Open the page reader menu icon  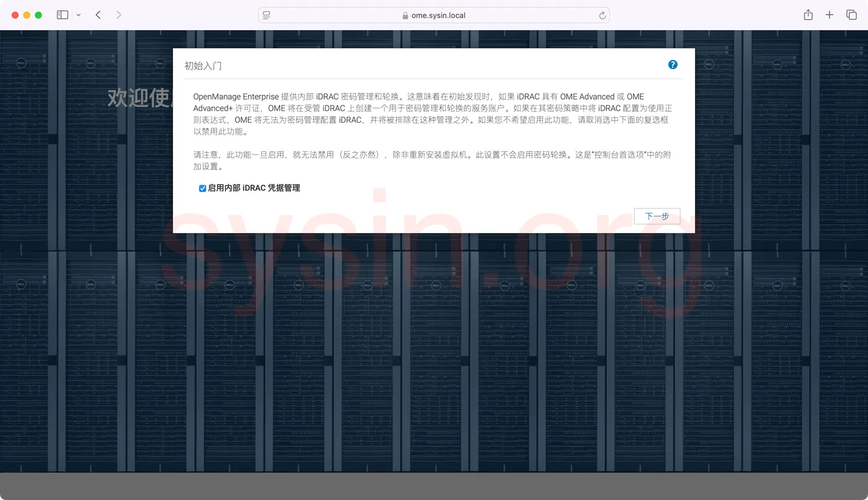(267, 16)
